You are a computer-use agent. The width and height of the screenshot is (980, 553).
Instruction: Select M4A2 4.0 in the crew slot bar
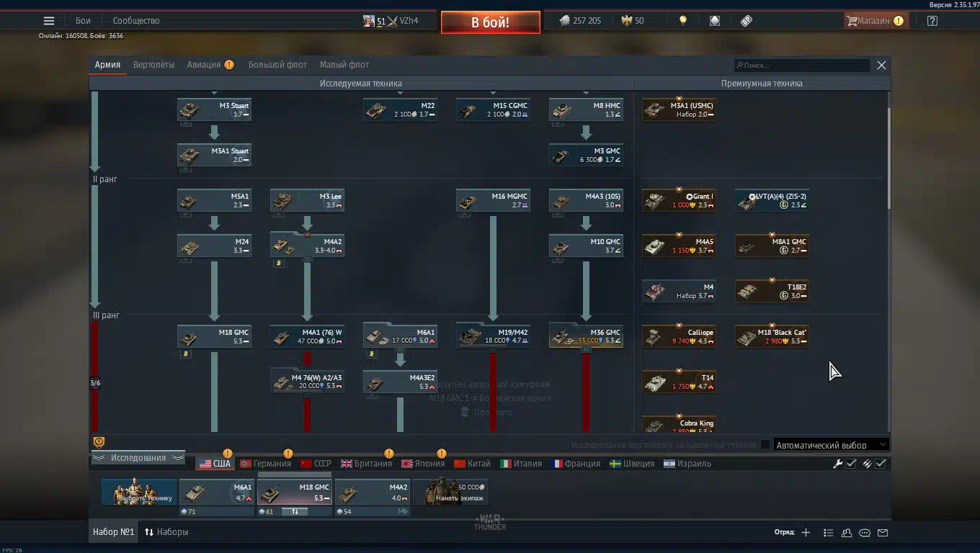tap(373, 493)
